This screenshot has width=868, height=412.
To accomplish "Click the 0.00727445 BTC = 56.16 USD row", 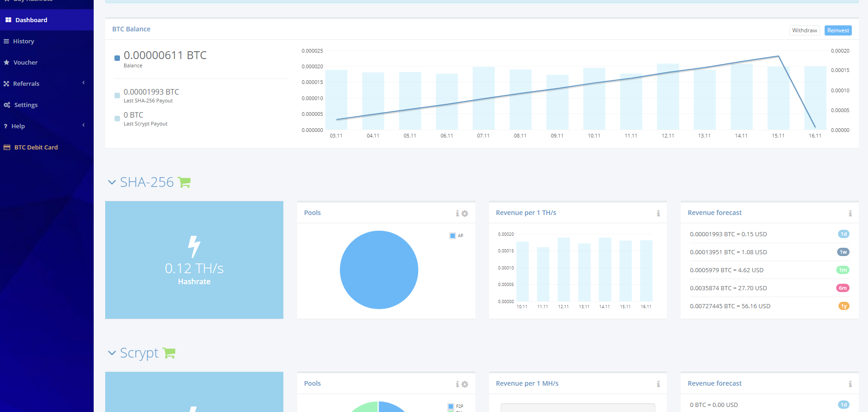I will point(769,306).
